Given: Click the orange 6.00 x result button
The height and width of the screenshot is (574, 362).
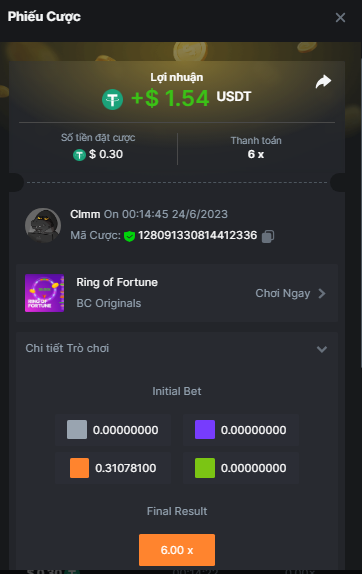Looking at the screenshot, I should (177, 550).
